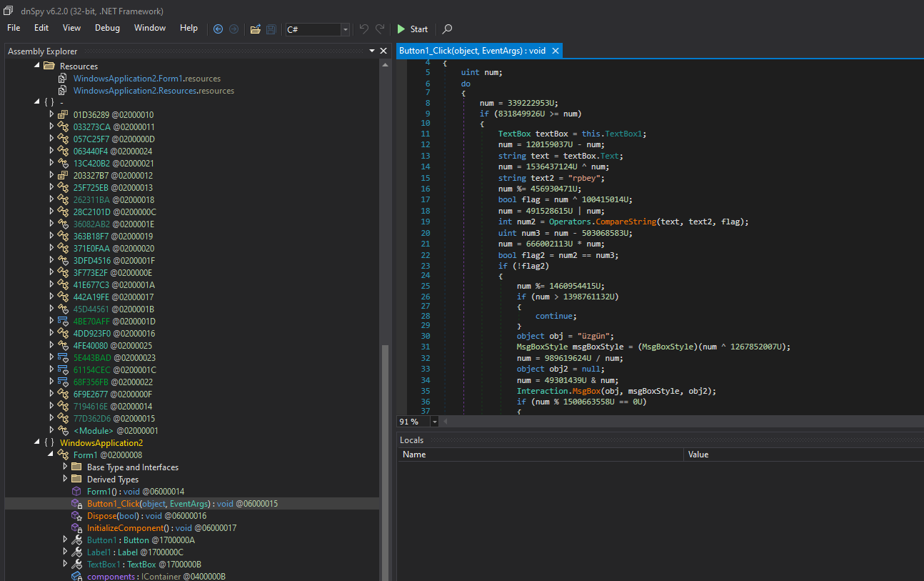Open the File menu
Screen dimensions: 924x581
pos(14,28)
